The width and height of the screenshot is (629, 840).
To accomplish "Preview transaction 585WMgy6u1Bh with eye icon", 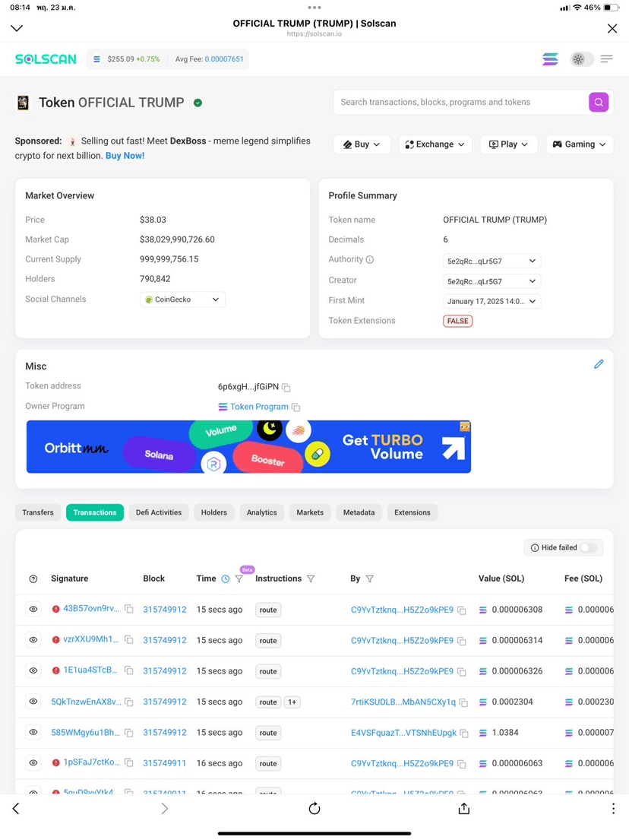I will (x=33, y=732).
